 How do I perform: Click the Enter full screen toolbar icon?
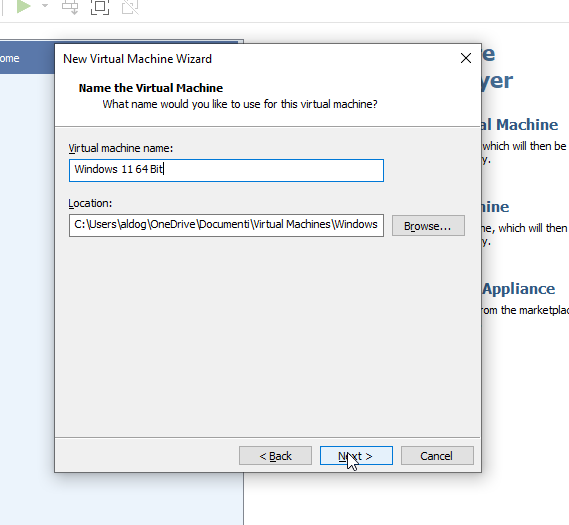click(x=100, y=7)
